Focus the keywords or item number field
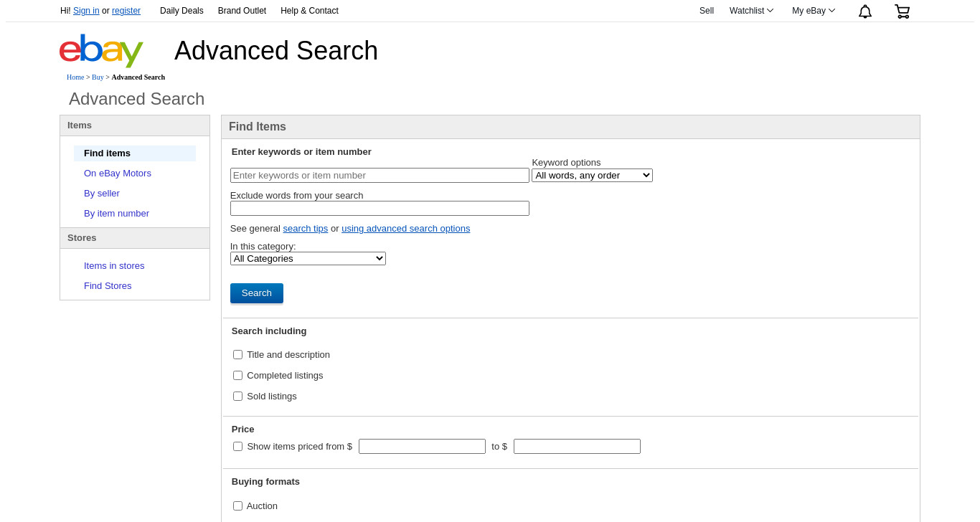Image resolution: width=980 pixels, height=522 pixels. (380, 175)
